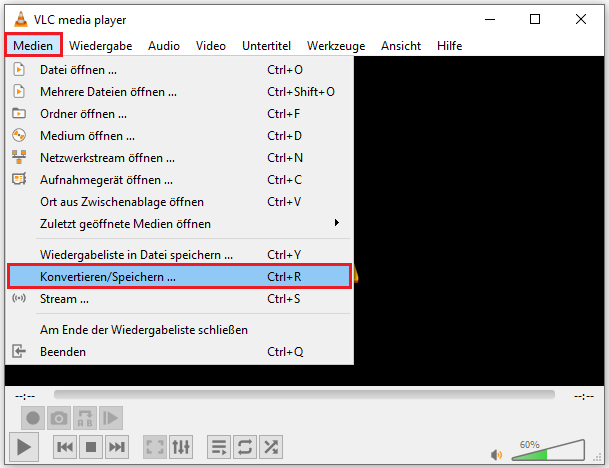Choose Aufnahmegerät öffnen entry
Viewport: 609px width, 468px height.
click(179, 180)
